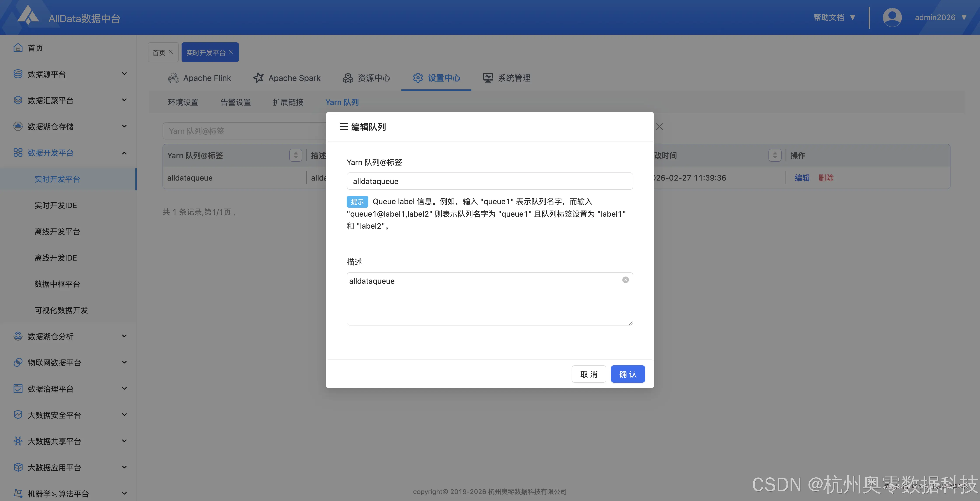Clear the 描述 textarea with the clear icon
The height and width of the screenshot is (501, 980).
point(625,280)
